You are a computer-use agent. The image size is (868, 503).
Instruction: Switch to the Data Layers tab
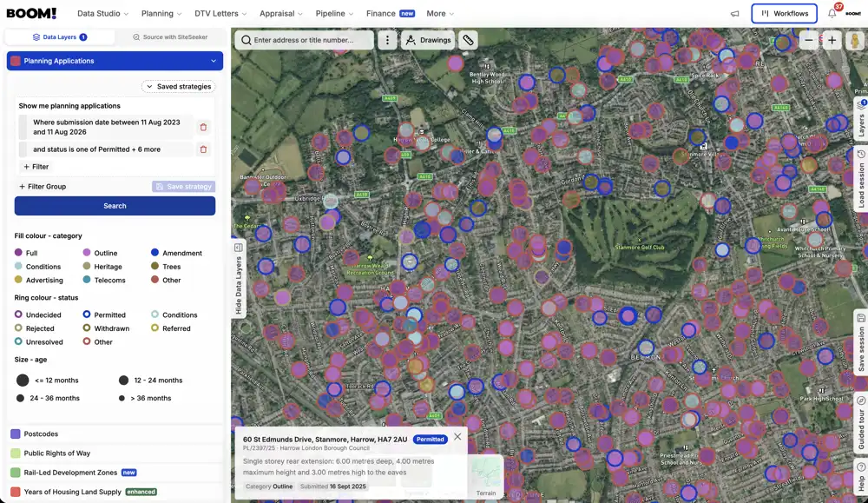pos(60,37)
